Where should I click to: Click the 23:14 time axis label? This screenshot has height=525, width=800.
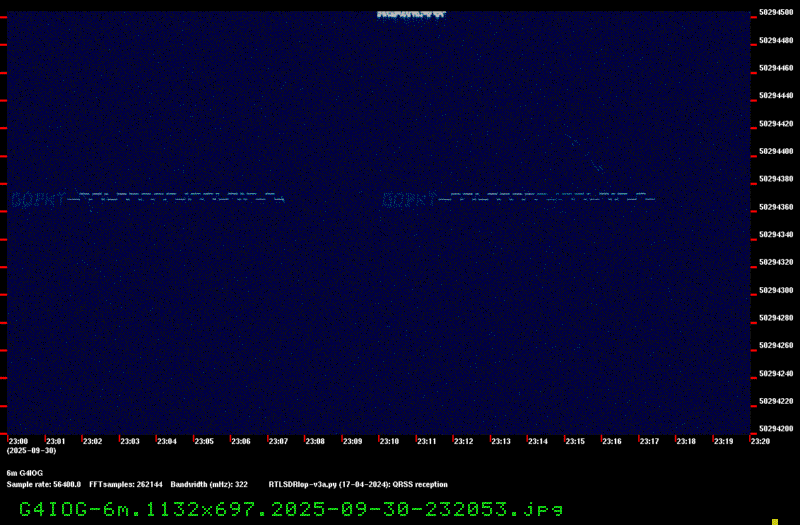(538, 441)
